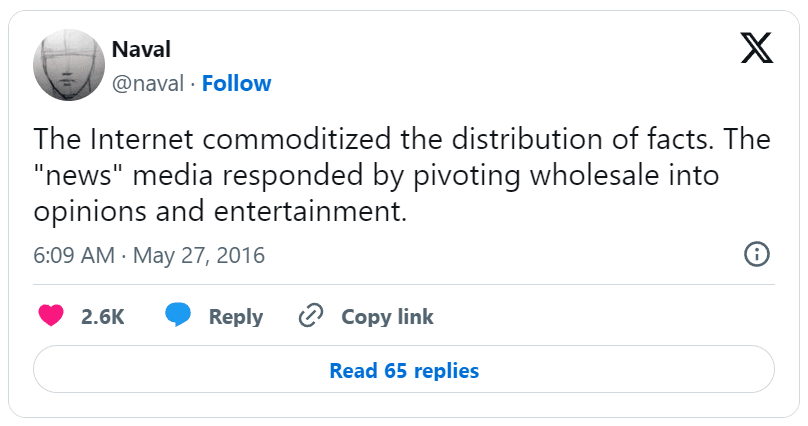Open the Read 65 replies button
Screen dimensions: 808x426
coord(404,371)
